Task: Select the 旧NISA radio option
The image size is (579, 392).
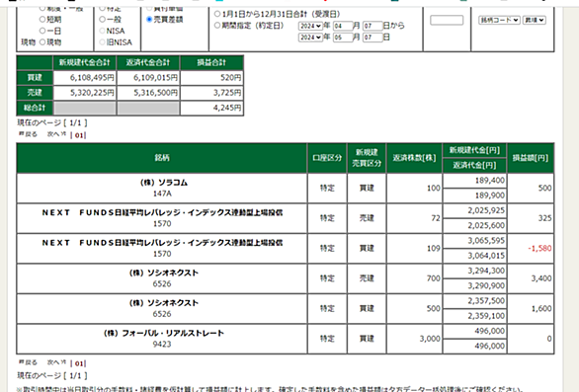Action: tap(103, 42)
